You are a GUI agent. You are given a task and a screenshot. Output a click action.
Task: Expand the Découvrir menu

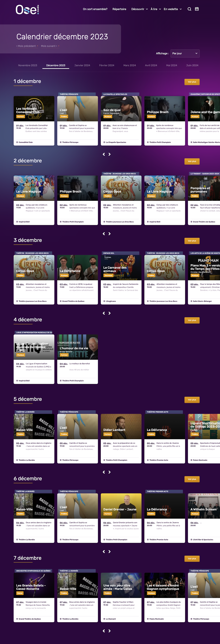pos(139,9)
